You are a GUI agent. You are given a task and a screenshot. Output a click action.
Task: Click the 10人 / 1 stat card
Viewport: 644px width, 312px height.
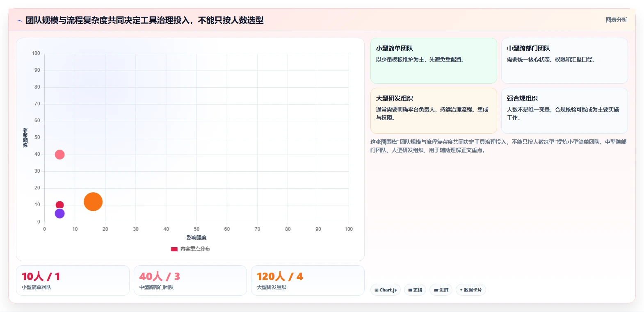(x=73, y=280)
